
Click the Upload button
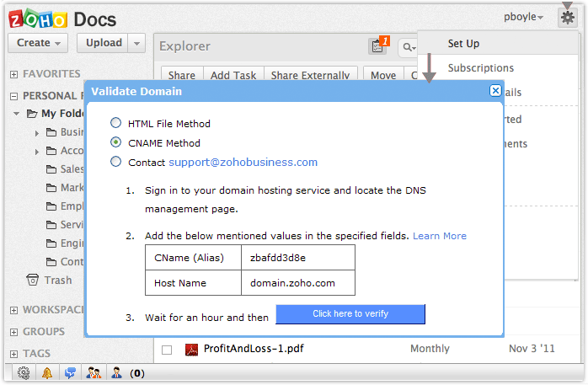103,43
